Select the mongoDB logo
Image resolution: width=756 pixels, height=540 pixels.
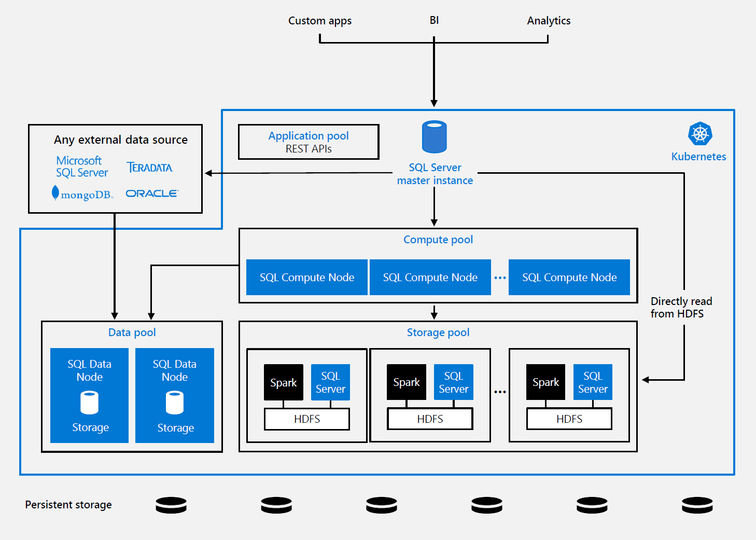[x=82, y=192]
